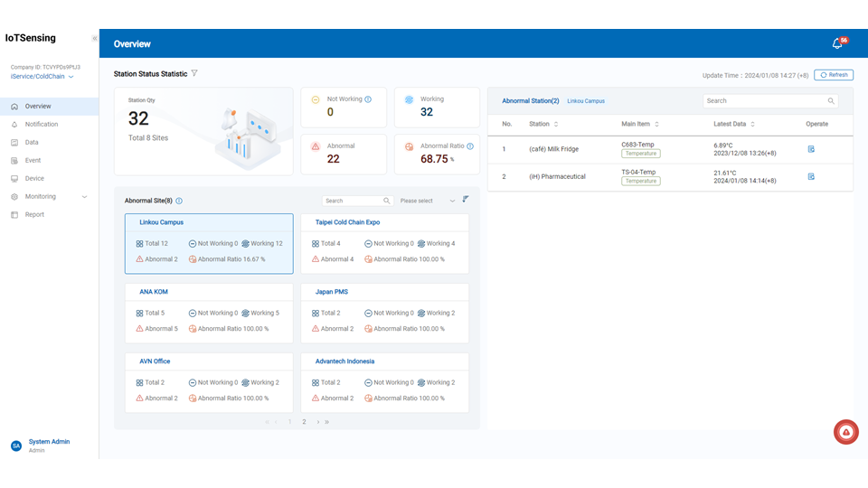Sort the table by Latest Data column
Screen dimensions: 868x488
752,124
